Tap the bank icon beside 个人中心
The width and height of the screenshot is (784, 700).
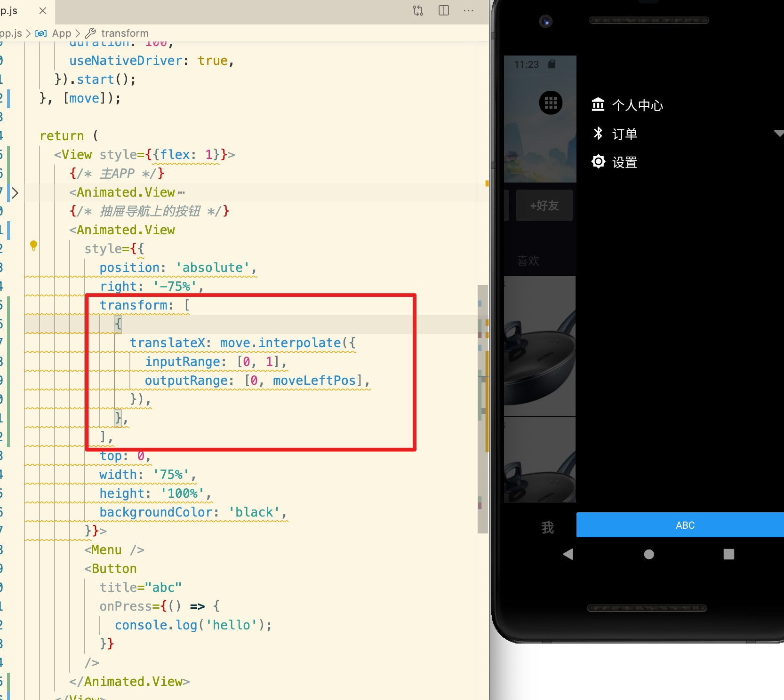click(x=598, y=104)
